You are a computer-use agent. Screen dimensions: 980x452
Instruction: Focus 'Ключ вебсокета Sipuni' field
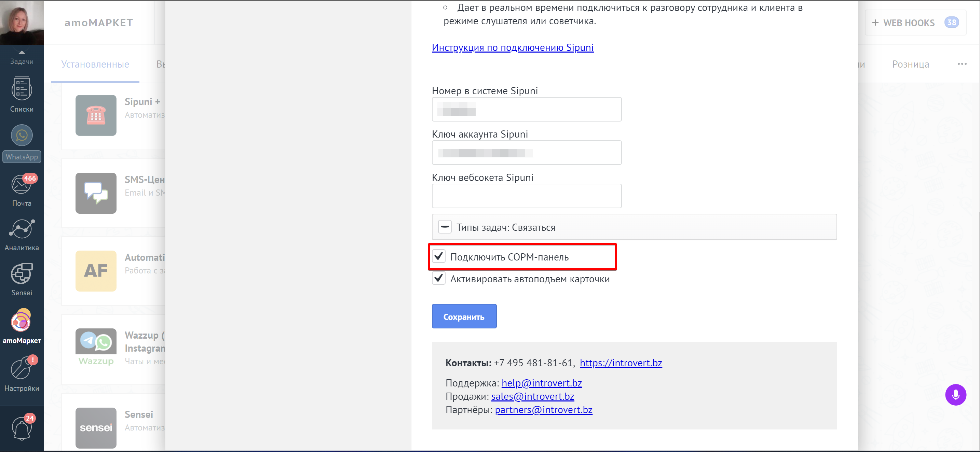coord(527,196)
